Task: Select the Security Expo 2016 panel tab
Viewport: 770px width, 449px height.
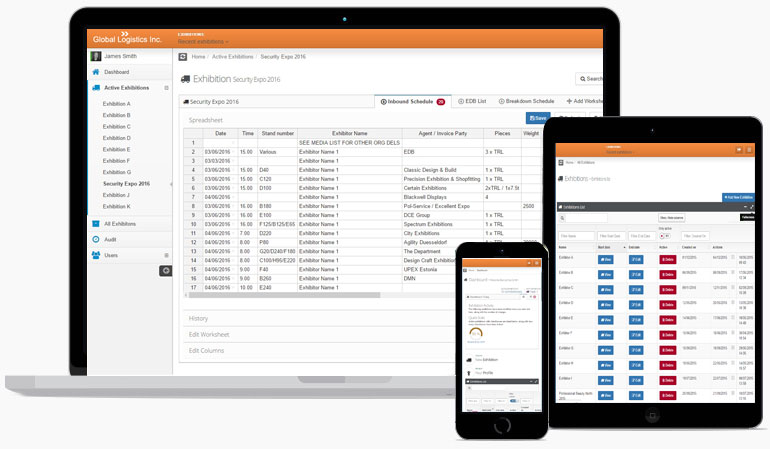Action: (211, 102)
